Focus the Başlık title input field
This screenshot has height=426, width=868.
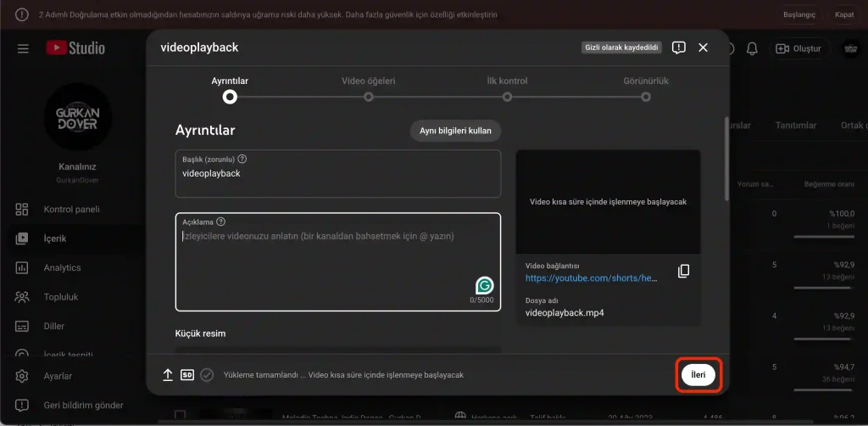click(x=338, y=173)
